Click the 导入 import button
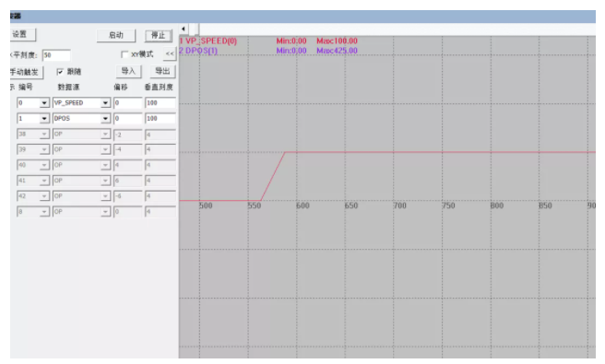 pyautogui.click(x=128, y=71)
